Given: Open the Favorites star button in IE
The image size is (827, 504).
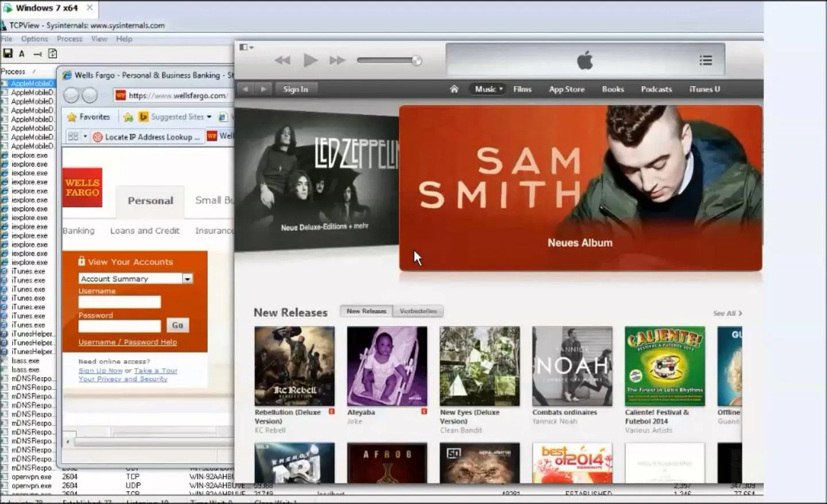Looking at the screenshot, I should 88,117.
